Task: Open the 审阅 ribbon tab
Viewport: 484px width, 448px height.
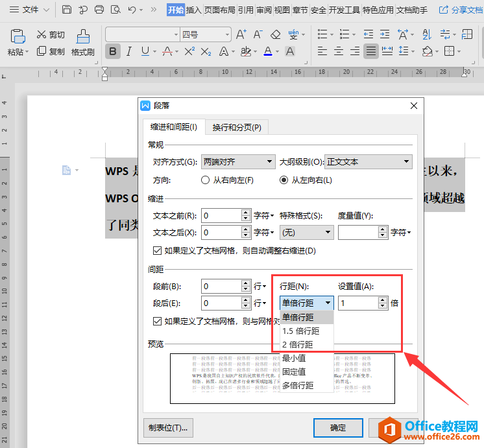Action: [x=264, y=10]
